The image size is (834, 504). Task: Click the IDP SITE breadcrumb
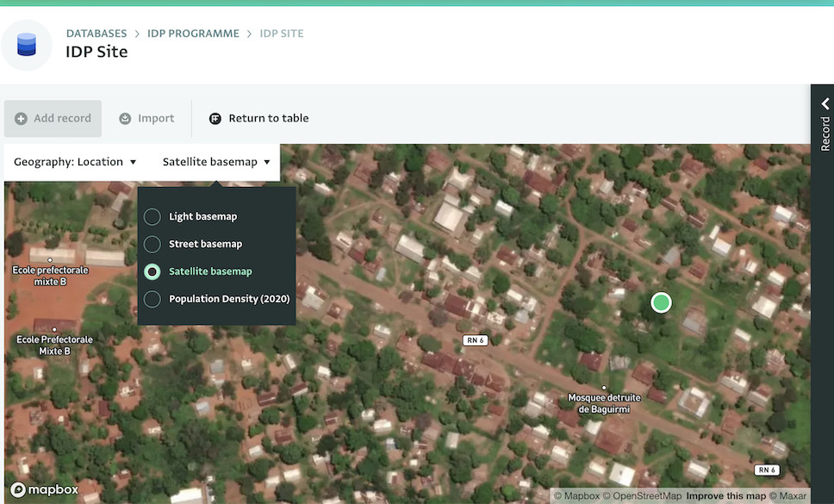[282, 34]
